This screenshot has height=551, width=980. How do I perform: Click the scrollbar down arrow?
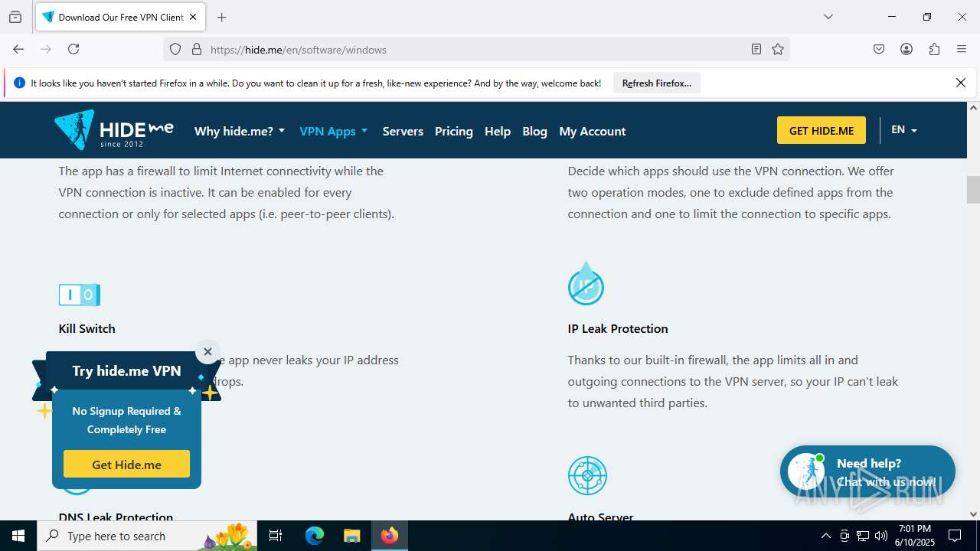(x=973, y=514)
